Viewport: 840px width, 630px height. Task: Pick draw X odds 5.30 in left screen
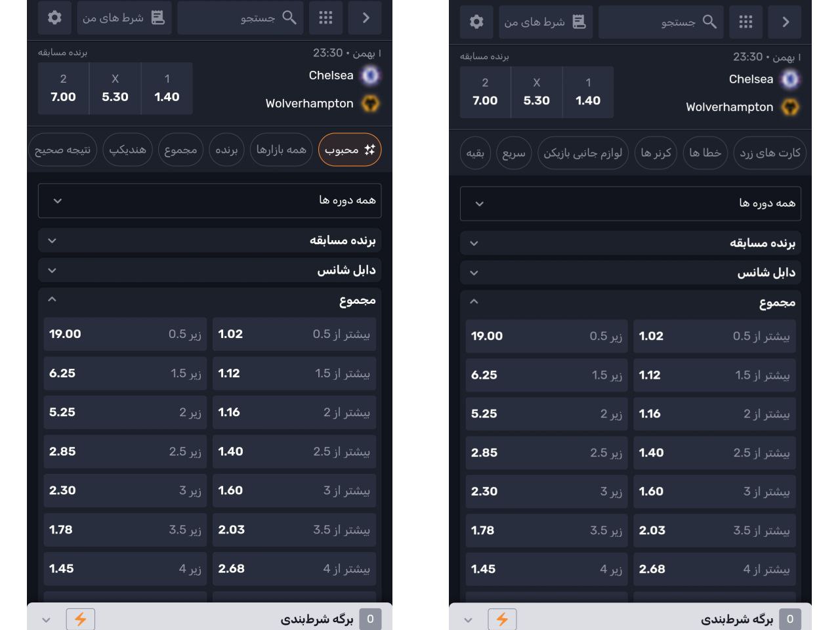pos(115,89)
